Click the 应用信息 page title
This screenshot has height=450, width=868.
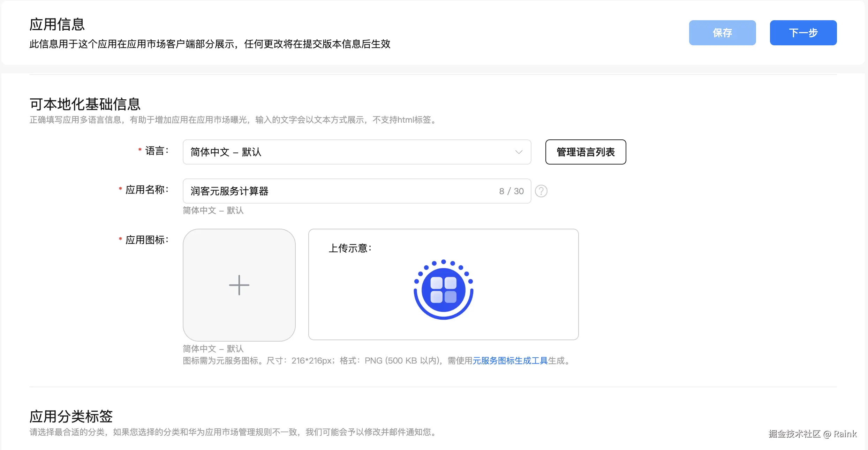click(57, 24)
